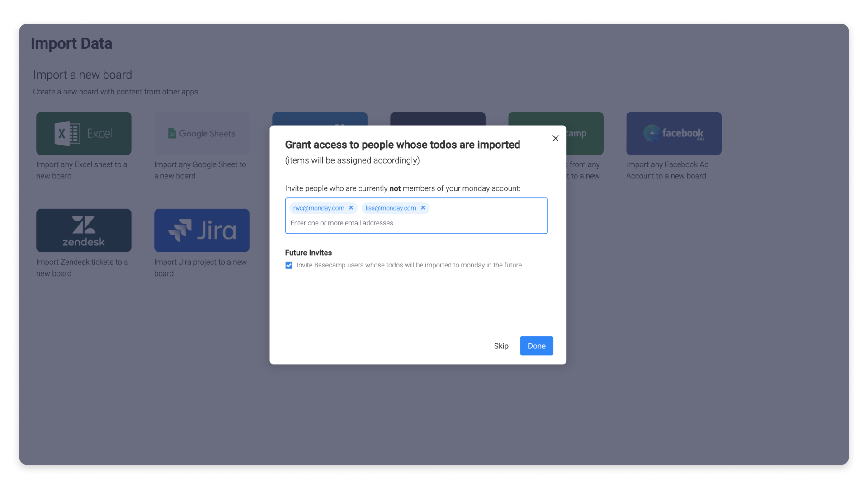Close the grant access dialog
This screenshot has height=488, width=868.
click(555, 138)
